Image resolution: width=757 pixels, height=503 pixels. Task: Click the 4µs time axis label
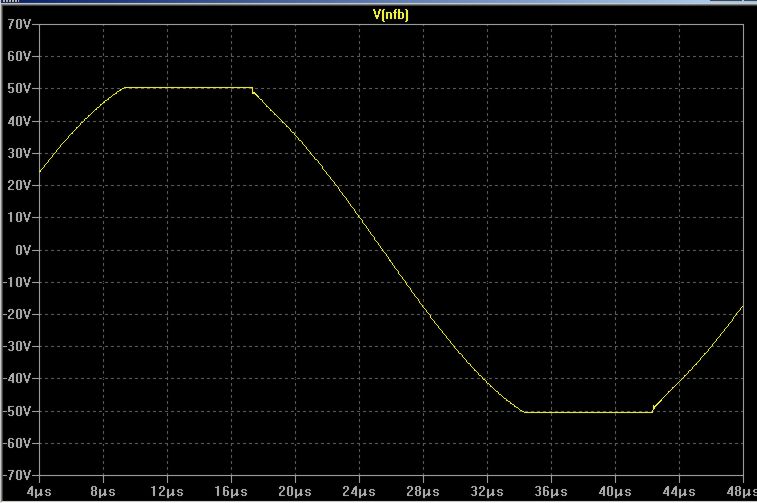[39, 492]
